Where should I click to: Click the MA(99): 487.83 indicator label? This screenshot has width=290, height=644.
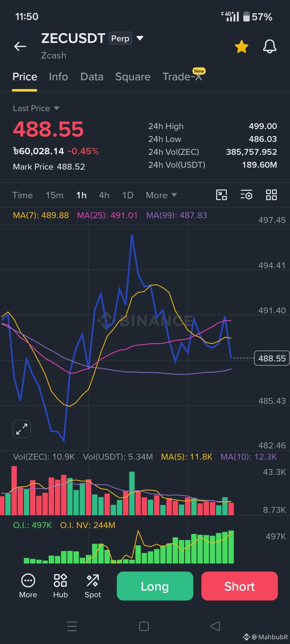177,215
